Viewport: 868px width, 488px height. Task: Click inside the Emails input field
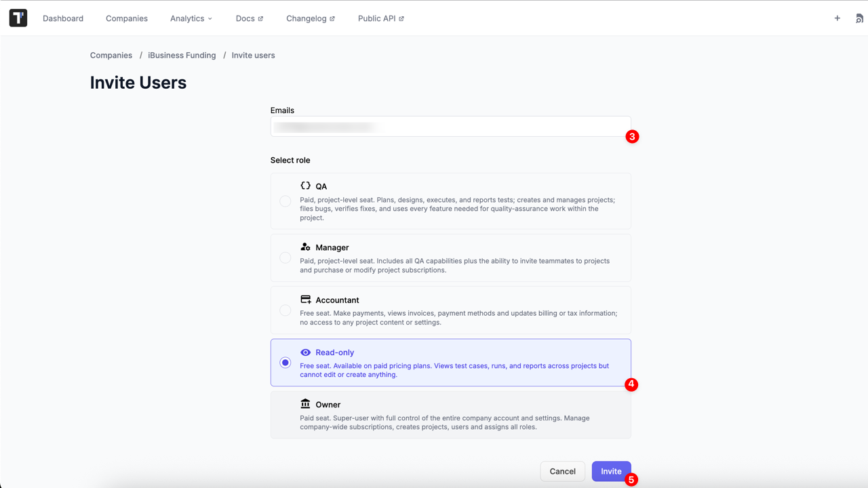(x=450, y=126)
